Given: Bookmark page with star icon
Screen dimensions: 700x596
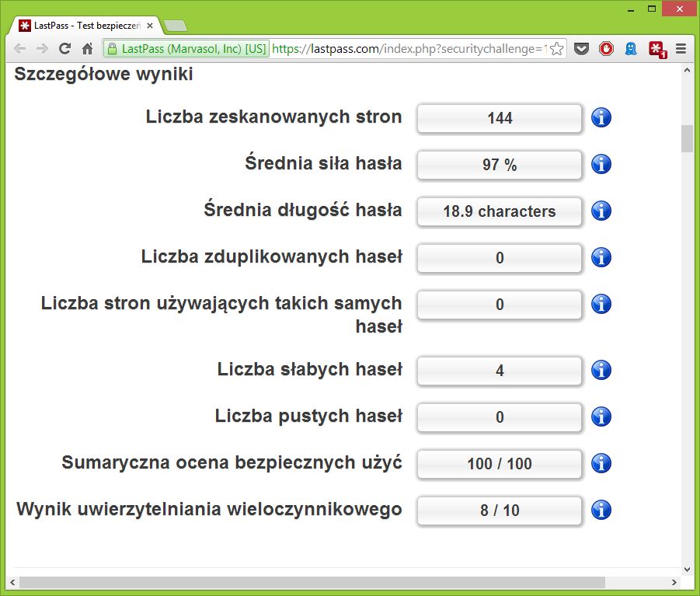Looking at the screenshot, I should [x=557, y=49].
